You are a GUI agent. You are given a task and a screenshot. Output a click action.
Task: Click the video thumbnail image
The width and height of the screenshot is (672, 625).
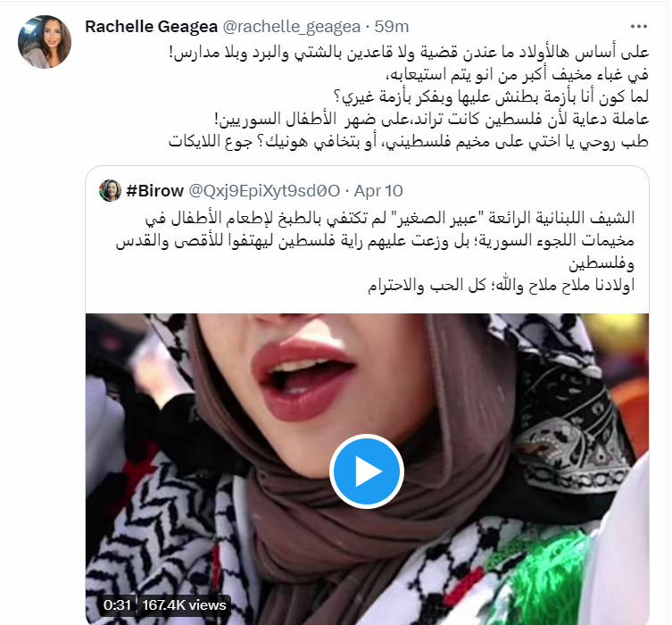point(367,469)
